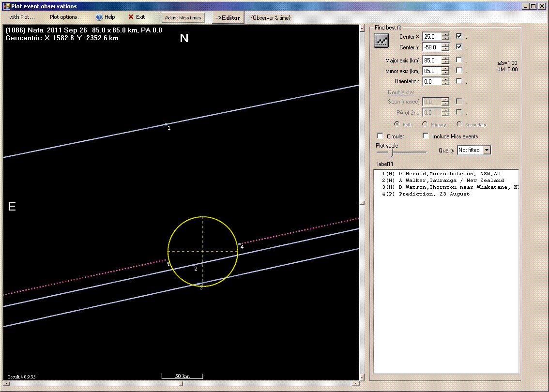This screenshot has width=549, height=392.
Task: Open the Quality dropdown
Action: click(x=487, y=150)
